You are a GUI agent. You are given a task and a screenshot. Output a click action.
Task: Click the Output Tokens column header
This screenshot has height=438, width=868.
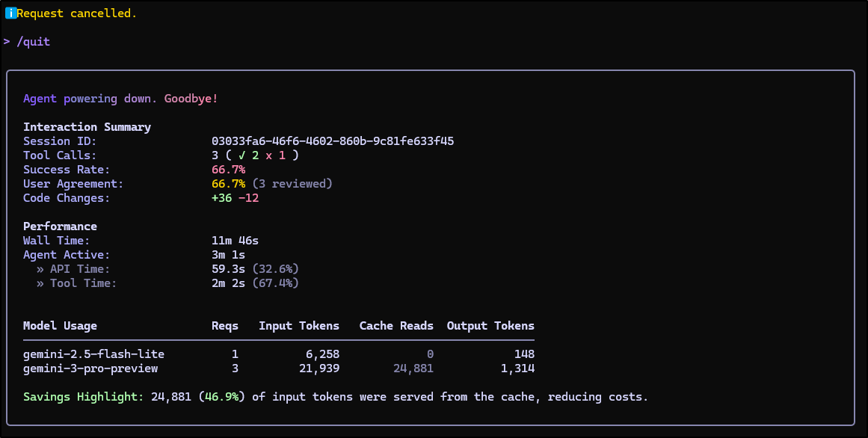pyautogui.click(x=490, y=326)
